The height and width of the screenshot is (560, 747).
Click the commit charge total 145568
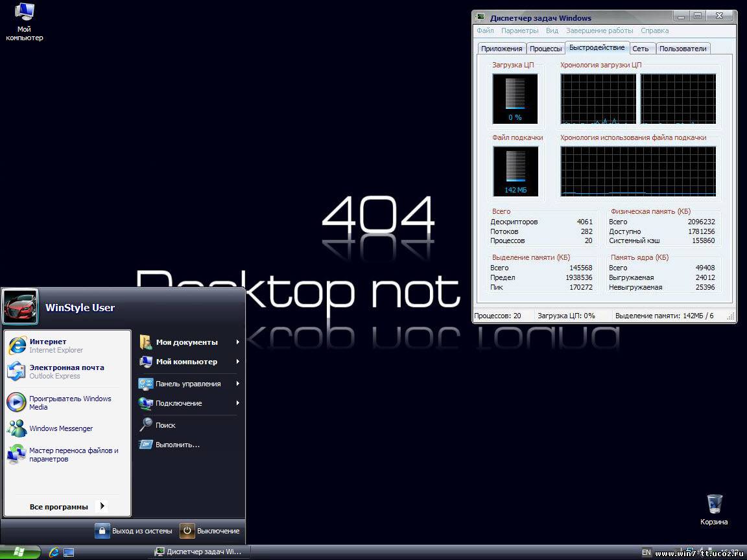pyautogui.click(x=581, y=268)
